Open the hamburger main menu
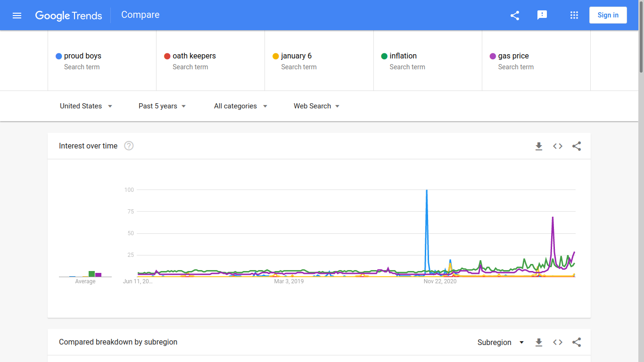This screenshot has width=644, height=362. 17,16
